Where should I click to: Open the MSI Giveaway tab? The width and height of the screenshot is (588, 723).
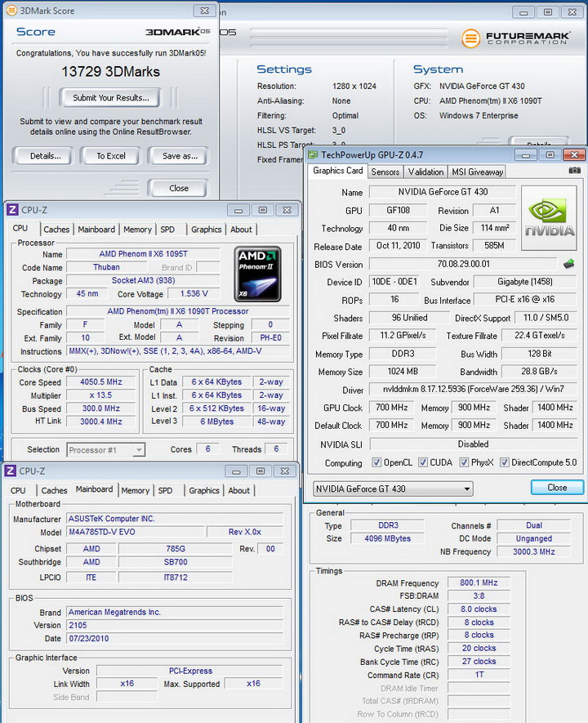pyautogui.click(x=478, y=172)
